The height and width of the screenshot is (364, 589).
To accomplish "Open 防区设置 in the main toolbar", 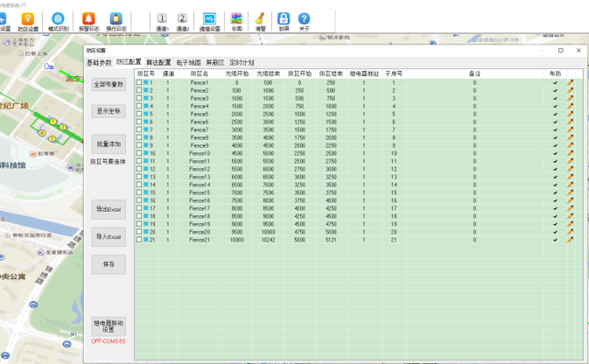I will [x=28, y=21].
